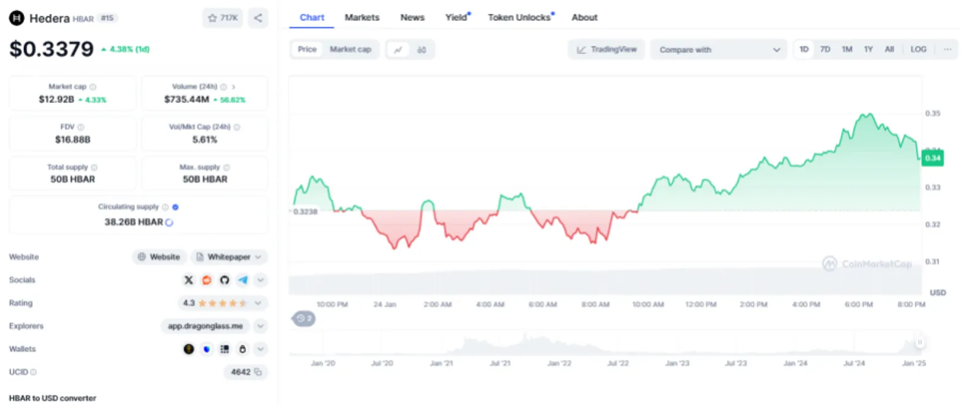This screenshot has height=408, width=980.
Task: Select Price chart mode
Action: [x=307, y=50]
